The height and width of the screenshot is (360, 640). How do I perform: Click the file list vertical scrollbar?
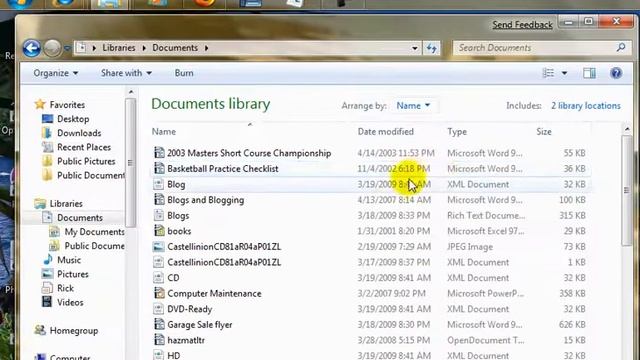click(627, 191)
